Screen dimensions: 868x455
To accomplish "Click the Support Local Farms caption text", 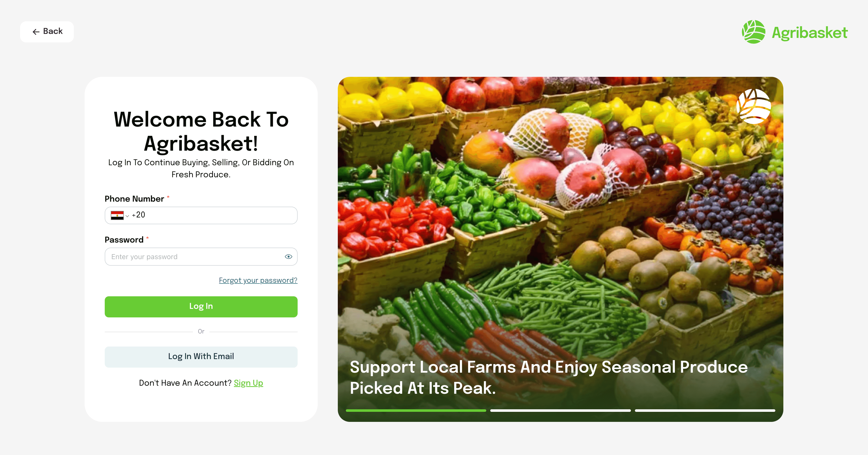I will click(549, 377).
